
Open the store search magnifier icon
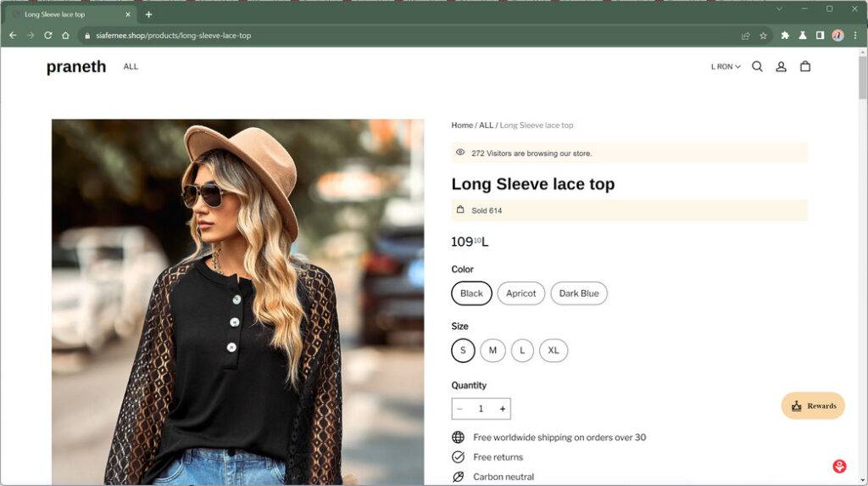pos(757,66)
